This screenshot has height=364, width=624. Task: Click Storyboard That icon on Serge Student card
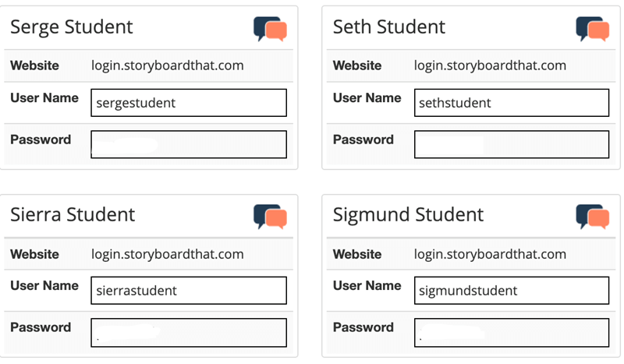point(270,29)
